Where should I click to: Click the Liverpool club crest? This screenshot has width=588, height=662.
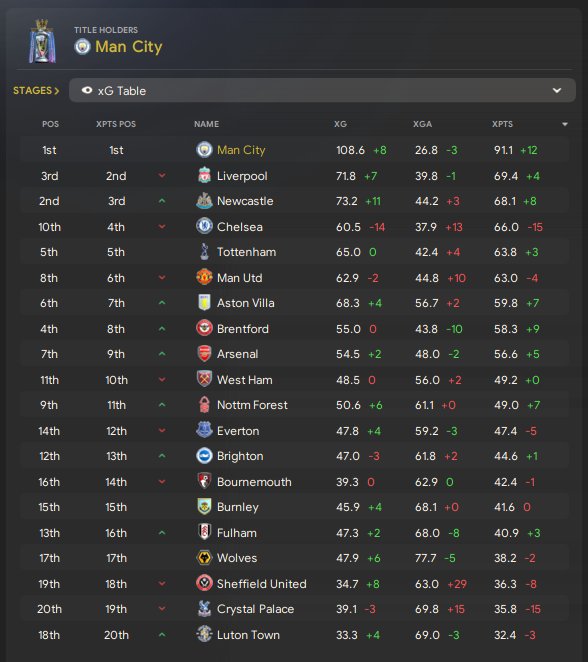(x=204, y=176)
